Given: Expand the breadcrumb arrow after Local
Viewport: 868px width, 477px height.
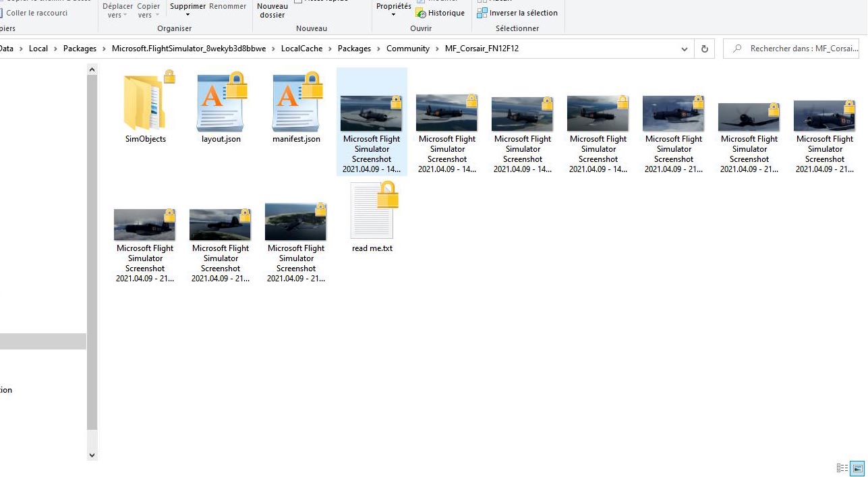Looking at the screenshot, I should (55, 49).
